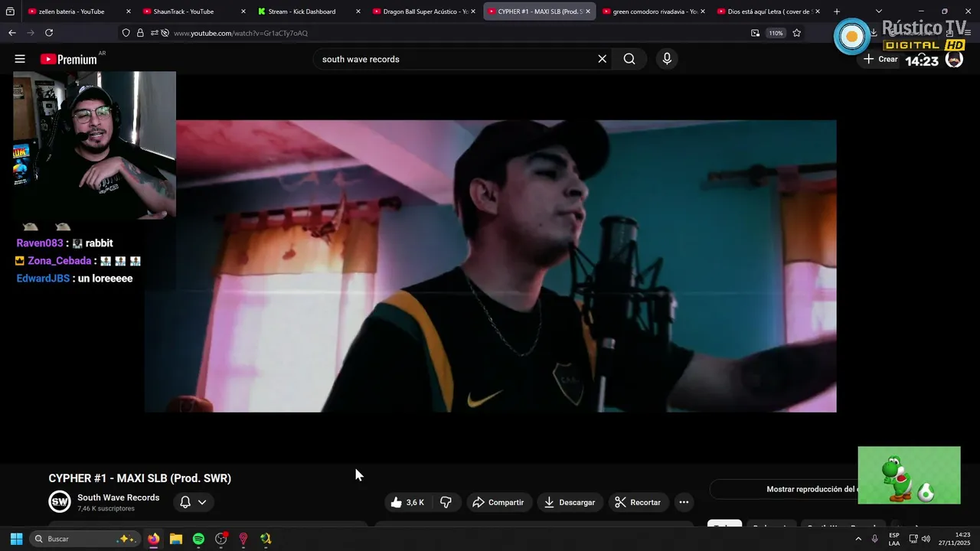The width and height of the screenshot is (980, 551).
Task: Click the taskbar Buscar search box
Action: (85, 539)
